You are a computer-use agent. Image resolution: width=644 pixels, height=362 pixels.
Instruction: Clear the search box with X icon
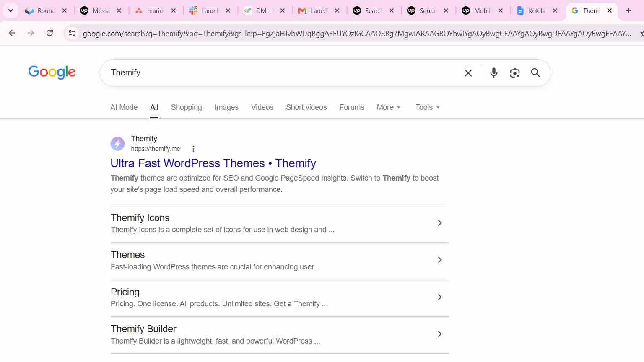click(468, 73)
